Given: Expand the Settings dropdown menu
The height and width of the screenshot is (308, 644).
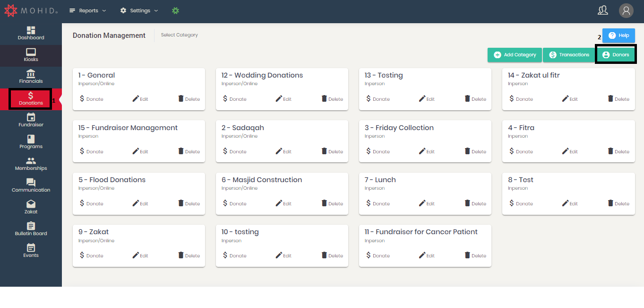Looking at the screenshot, I should click(x=139, y=10).
